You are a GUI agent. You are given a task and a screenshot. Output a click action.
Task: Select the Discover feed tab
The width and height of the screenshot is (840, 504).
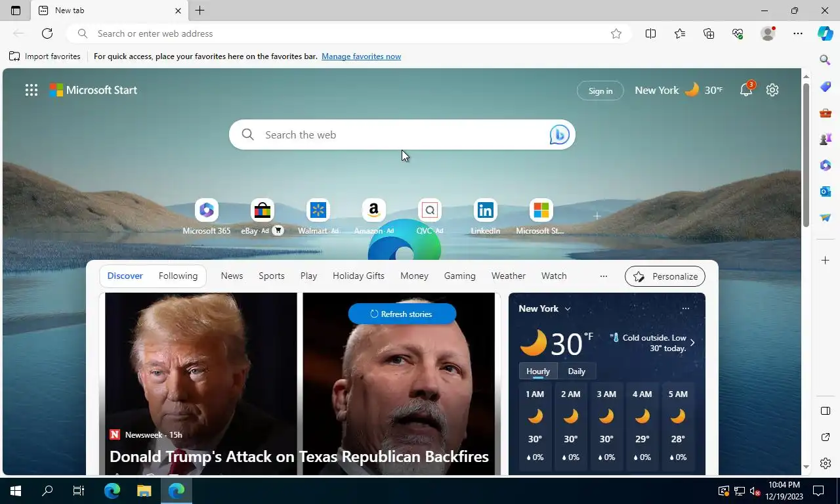(x=125, y=276)
